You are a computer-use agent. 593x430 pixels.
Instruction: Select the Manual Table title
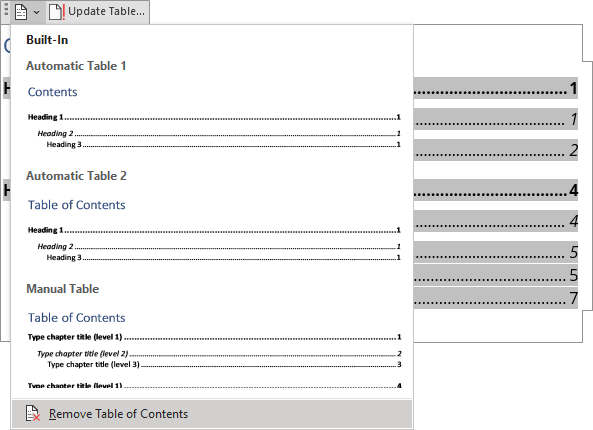coord(63,289)
